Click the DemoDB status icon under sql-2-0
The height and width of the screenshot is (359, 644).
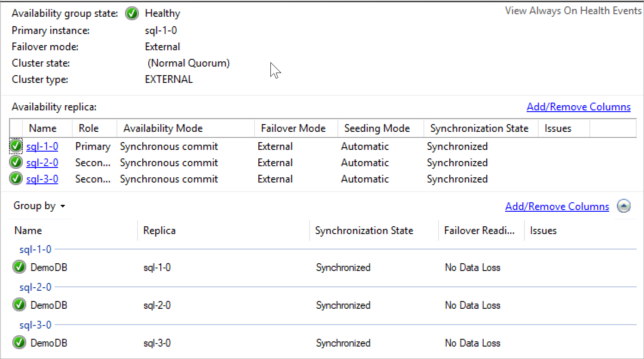pyautogui.click(x=19, y=304)
